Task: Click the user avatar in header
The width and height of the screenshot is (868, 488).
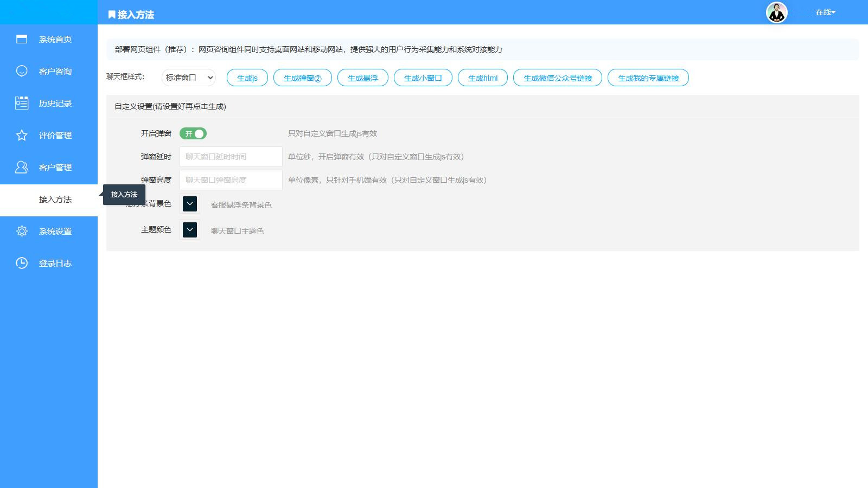Action: point(776,12)
